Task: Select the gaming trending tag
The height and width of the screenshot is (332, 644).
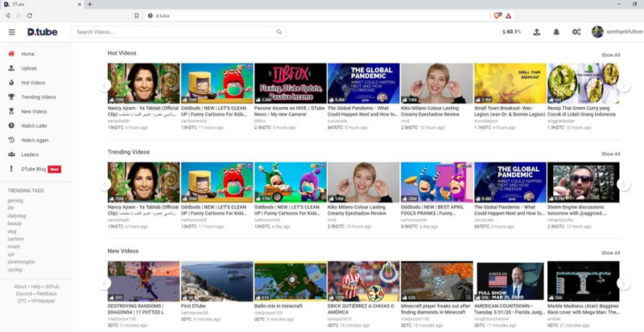Action: 15,200
